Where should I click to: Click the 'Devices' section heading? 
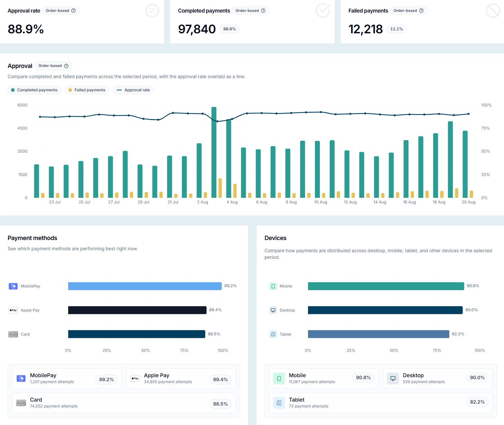click(x=275, y=238)
